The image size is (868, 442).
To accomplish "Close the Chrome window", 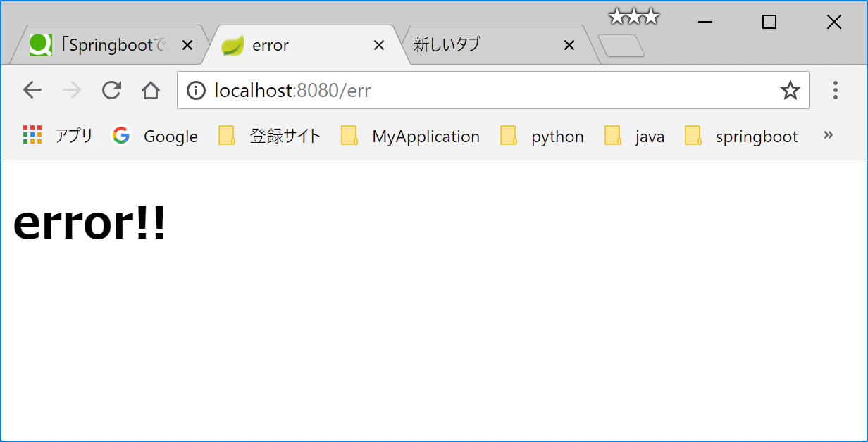I will pos(834,22).
